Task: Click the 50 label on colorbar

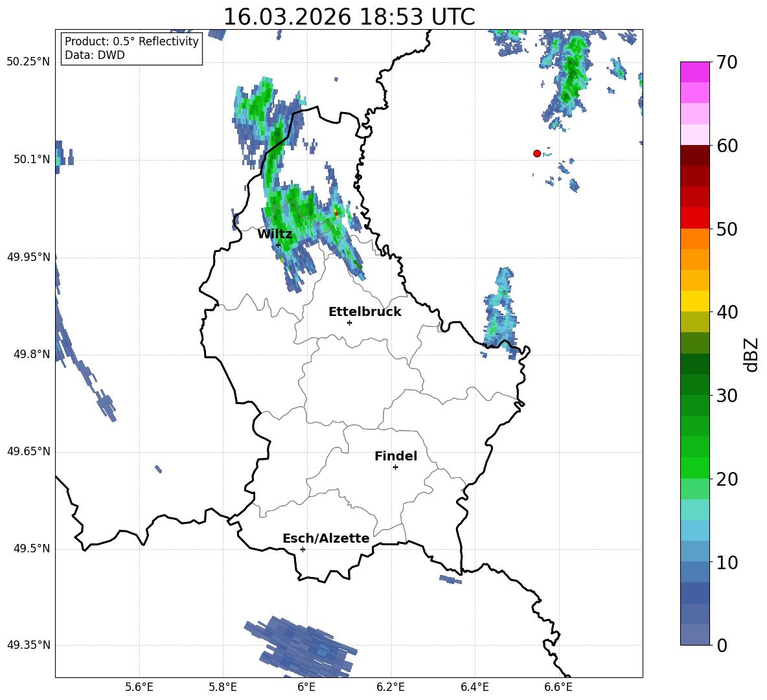Action: pyautogui.click(x=727, y=229)
